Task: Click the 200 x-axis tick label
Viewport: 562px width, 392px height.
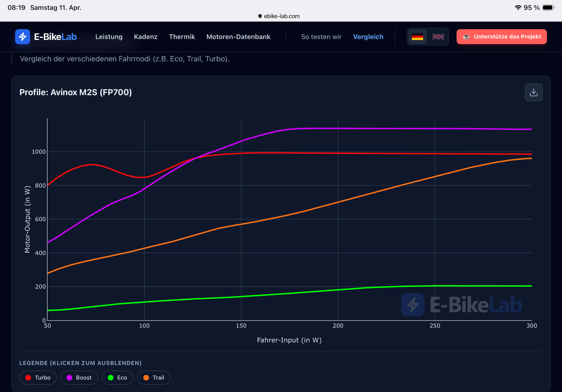Action: tap(338, 326)
